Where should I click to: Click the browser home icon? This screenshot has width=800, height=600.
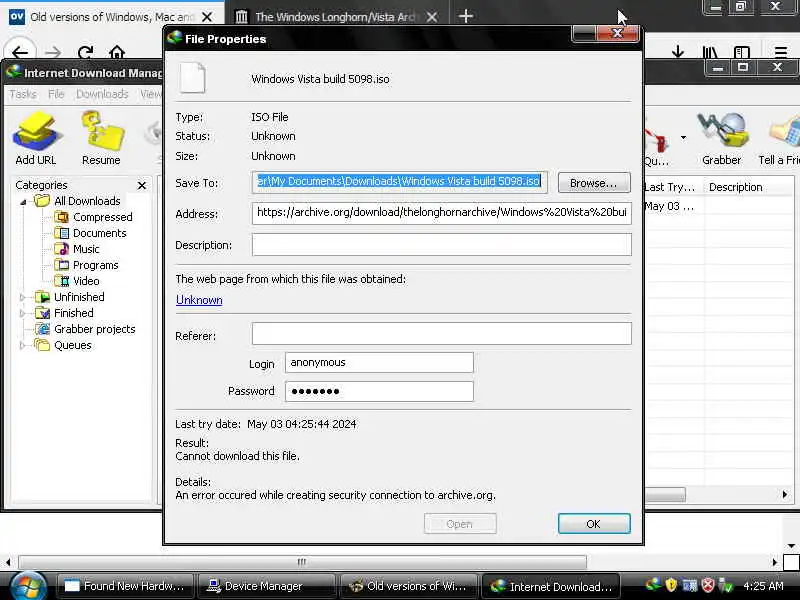(x=117, y=52)
